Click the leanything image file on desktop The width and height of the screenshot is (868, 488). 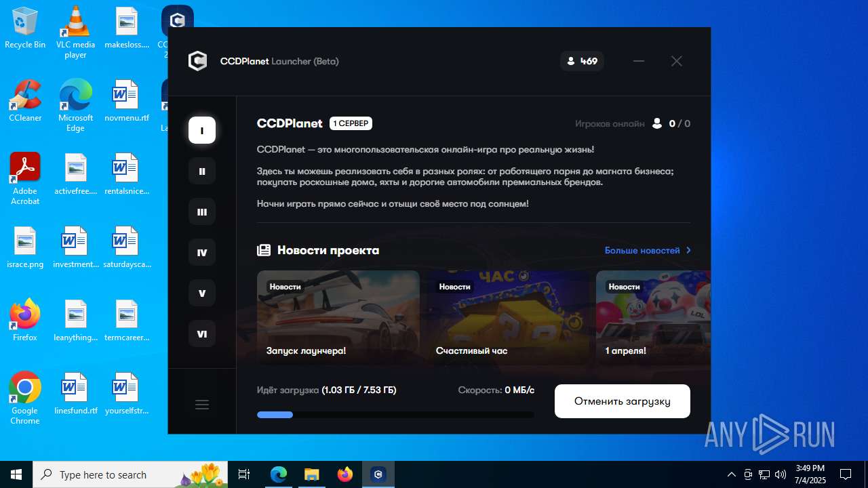click(76, 321)
